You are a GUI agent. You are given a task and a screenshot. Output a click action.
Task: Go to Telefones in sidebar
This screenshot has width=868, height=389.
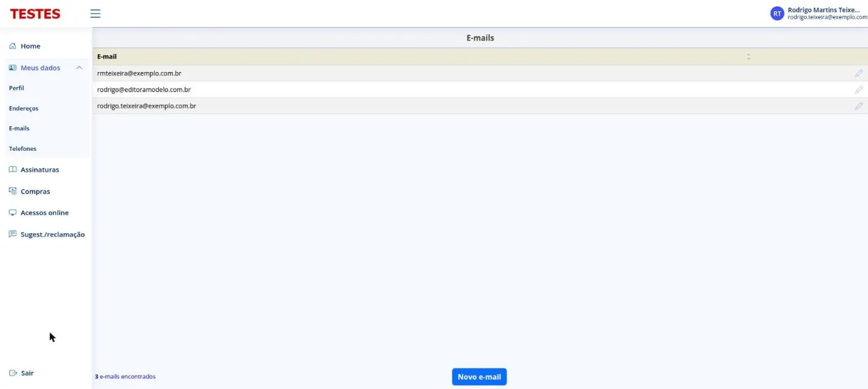(x=22, y=149)
